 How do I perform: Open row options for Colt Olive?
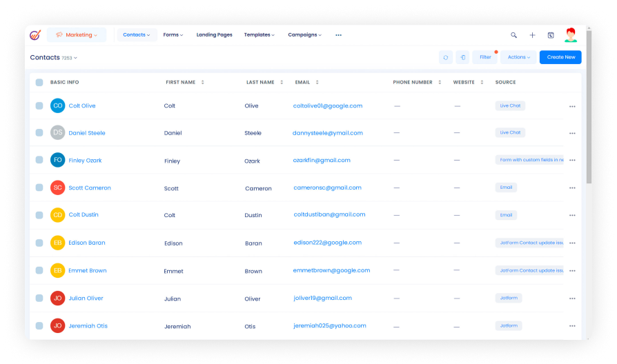572,106
